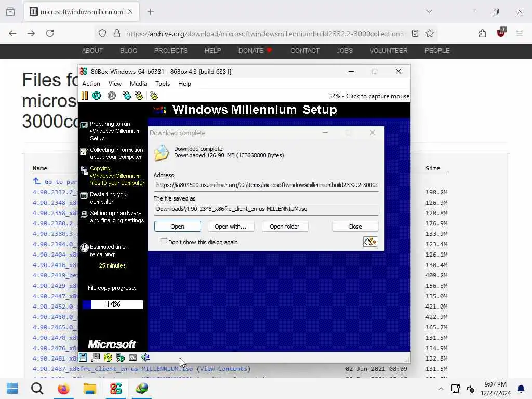The image size is (532, 399).
Task: Open a new Firefox tab
Action: 151,11
